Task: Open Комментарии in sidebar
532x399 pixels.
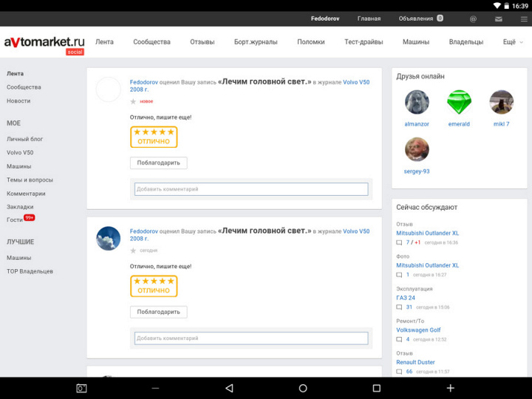Action: pos(26,194)
